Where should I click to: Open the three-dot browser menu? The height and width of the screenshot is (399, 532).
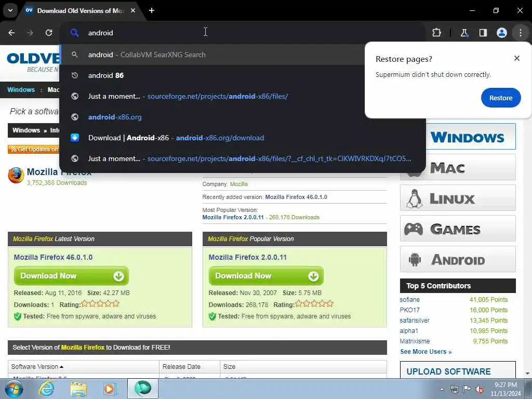click(521, 33)
